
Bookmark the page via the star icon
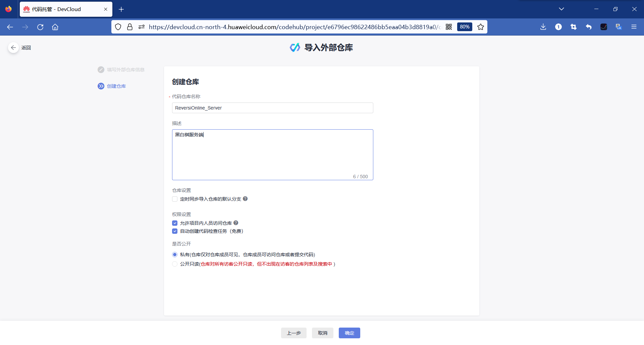click(481, 27)
